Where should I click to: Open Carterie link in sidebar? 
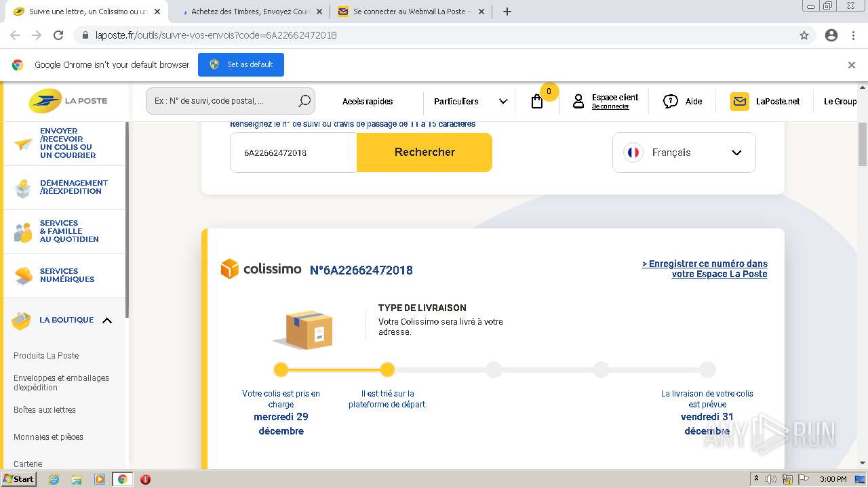(28, 464)
